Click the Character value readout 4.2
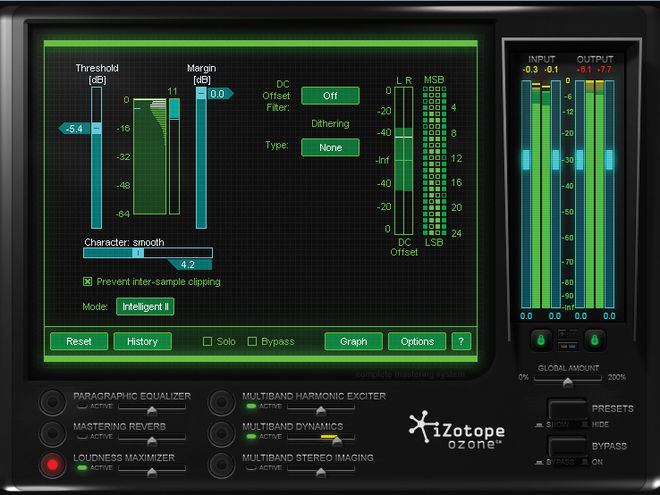Screen dimensions: 660x495 pos(190,264)
